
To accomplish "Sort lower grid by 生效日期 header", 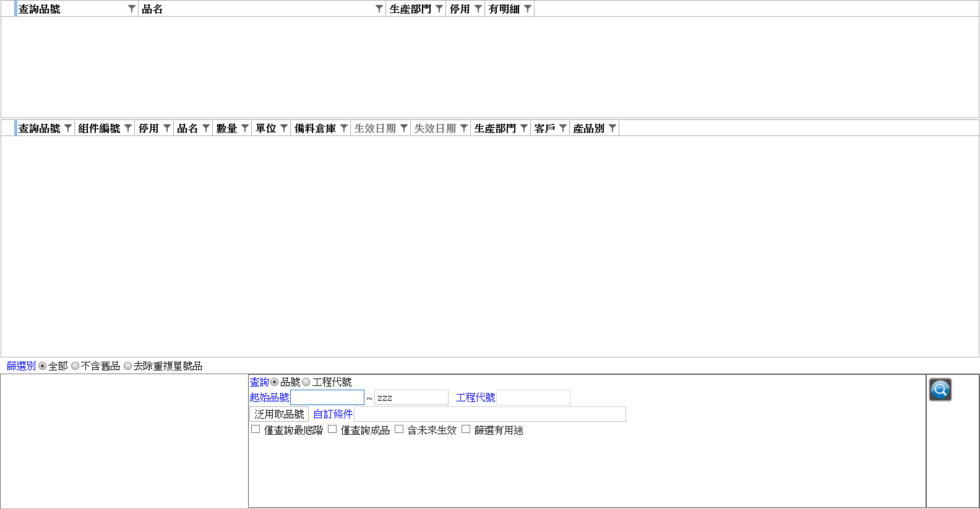I will pyautogui.click(x=375, y=129).
